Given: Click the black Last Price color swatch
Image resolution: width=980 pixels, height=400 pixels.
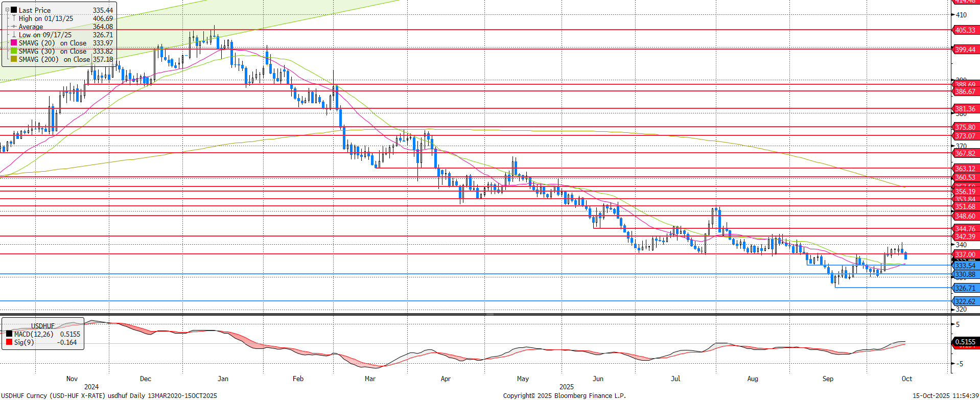Looking at the screenshot, I should pos(14,10).
